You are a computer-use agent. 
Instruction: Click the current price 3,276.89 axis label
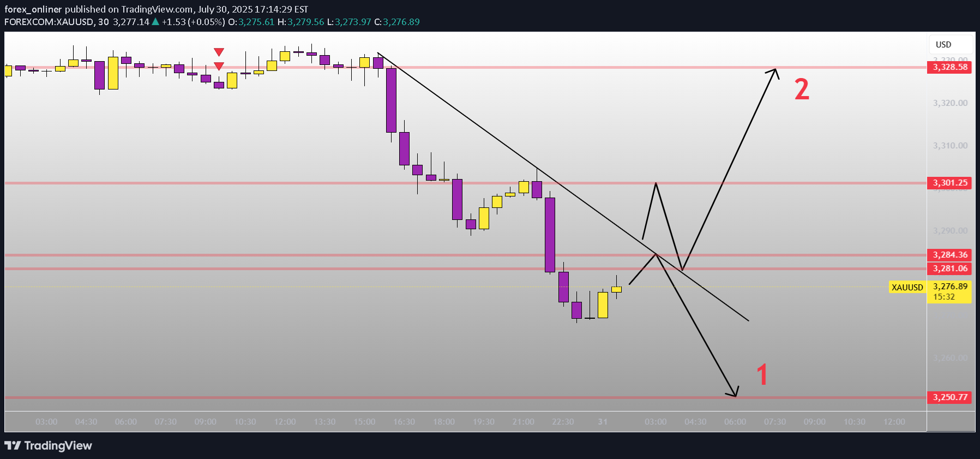coord(950,287)
